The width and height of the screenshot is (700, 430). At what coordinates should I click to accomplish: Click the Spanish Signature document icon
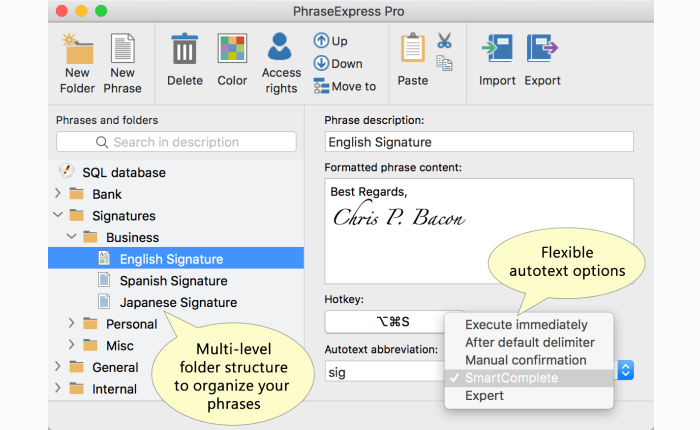[x=104, y=280]
